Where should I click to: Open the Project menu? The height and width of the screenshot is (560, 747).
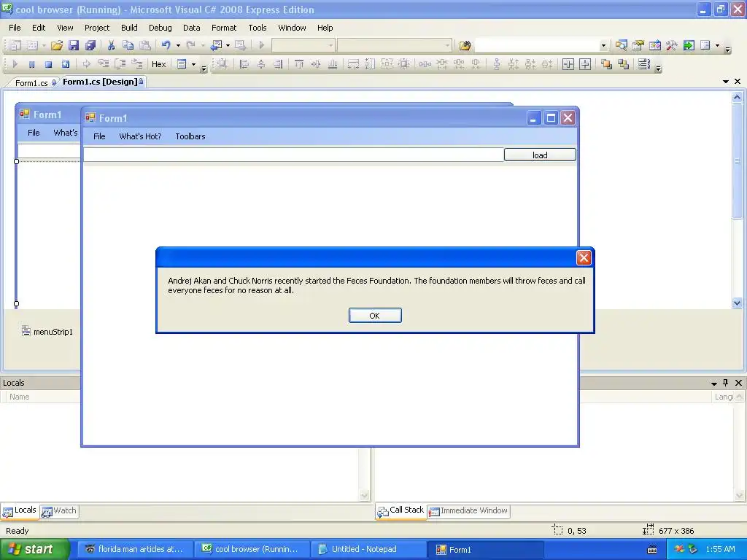pyautogui.click(x=97, y=28)
